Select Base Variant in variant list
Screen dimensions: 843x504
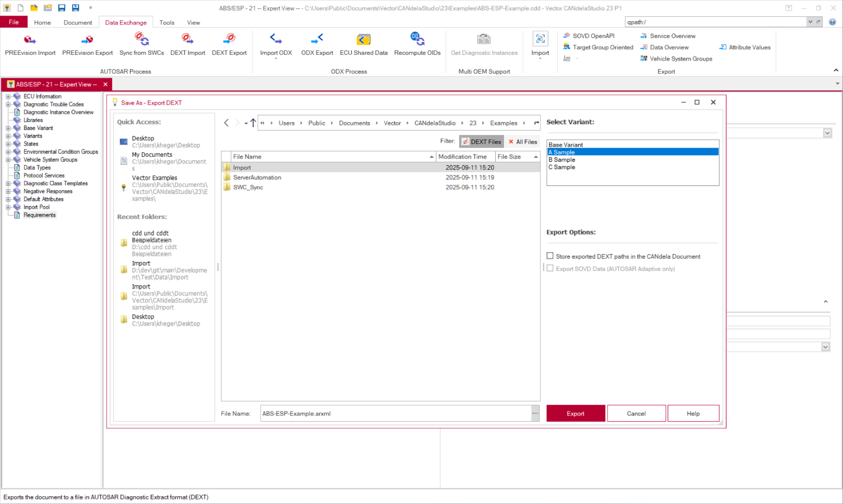click(632, 144)
